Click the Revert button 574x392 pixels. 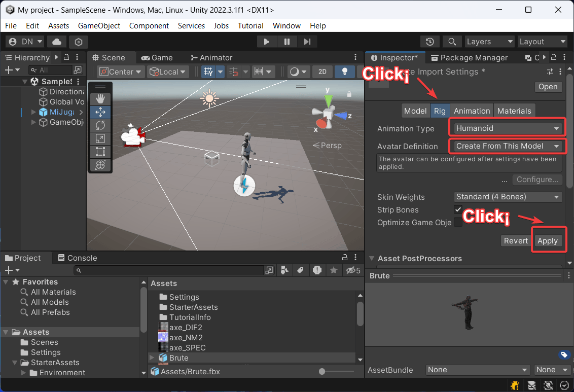pyautogui.click(x=515, y=241)
